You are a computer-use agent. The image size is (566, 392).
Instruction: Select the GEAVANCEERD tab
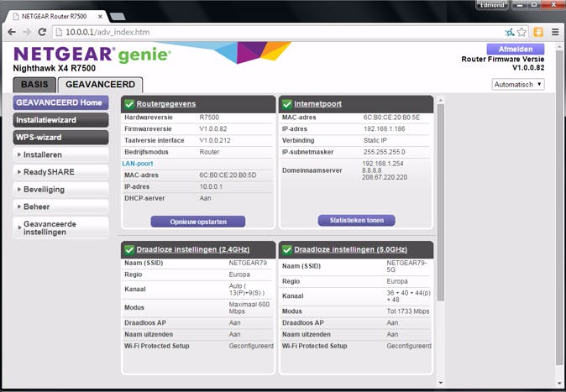100,85
